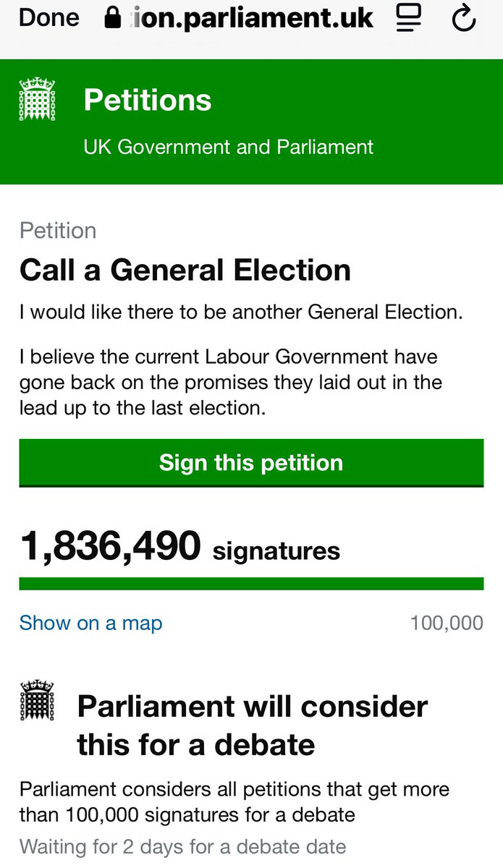
Task: Click the grey Petition label above title
Action: 58,231
